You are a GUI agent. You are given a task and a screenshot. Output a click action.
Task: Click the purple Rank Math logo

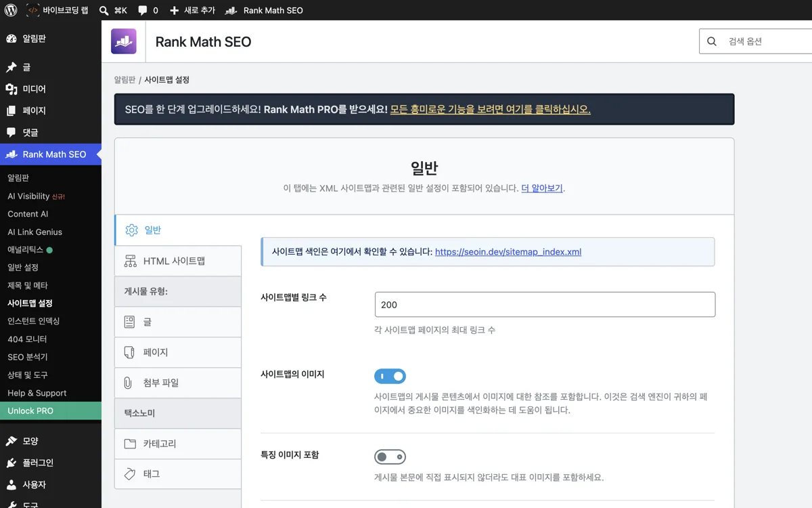[x=124, y=41]
